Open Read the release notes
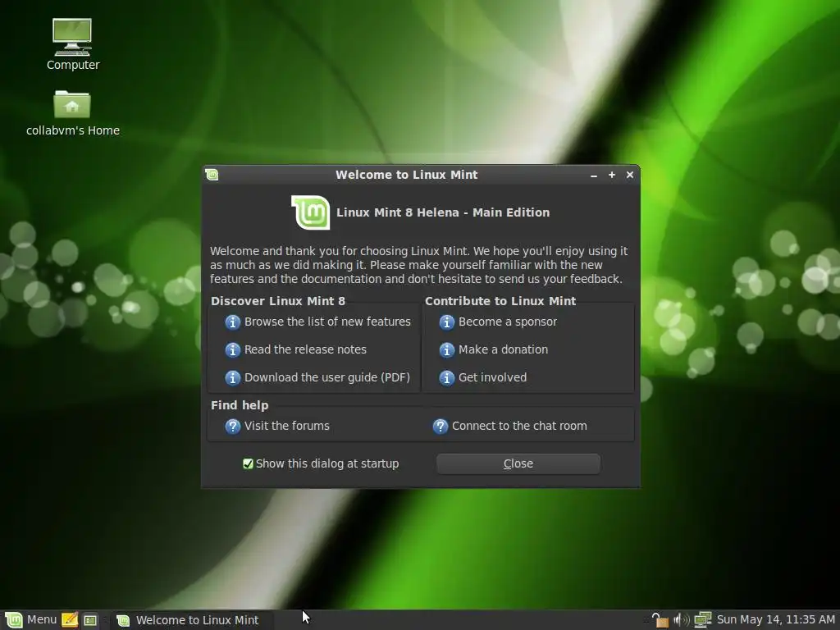This screenshot has height=630, width=840. point(305,349)
